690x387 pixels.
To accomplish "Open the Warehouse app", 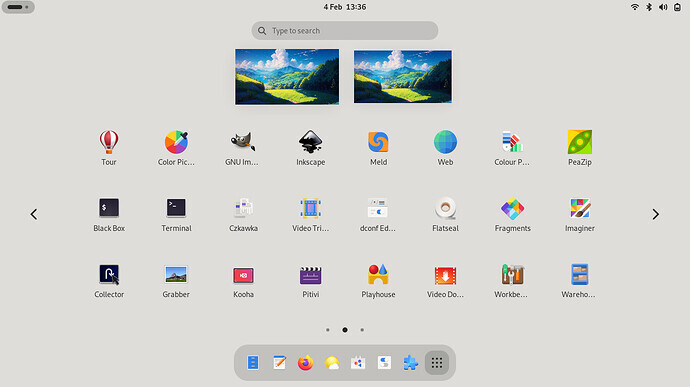I will [580, 281].
